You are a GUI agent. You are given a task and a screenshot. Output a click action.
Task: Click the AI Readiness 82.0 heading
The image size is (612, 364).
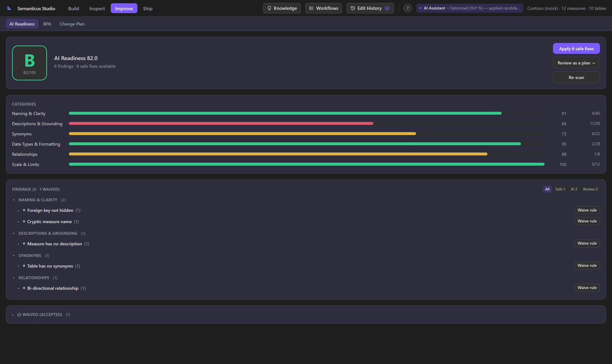click(76, 58)
